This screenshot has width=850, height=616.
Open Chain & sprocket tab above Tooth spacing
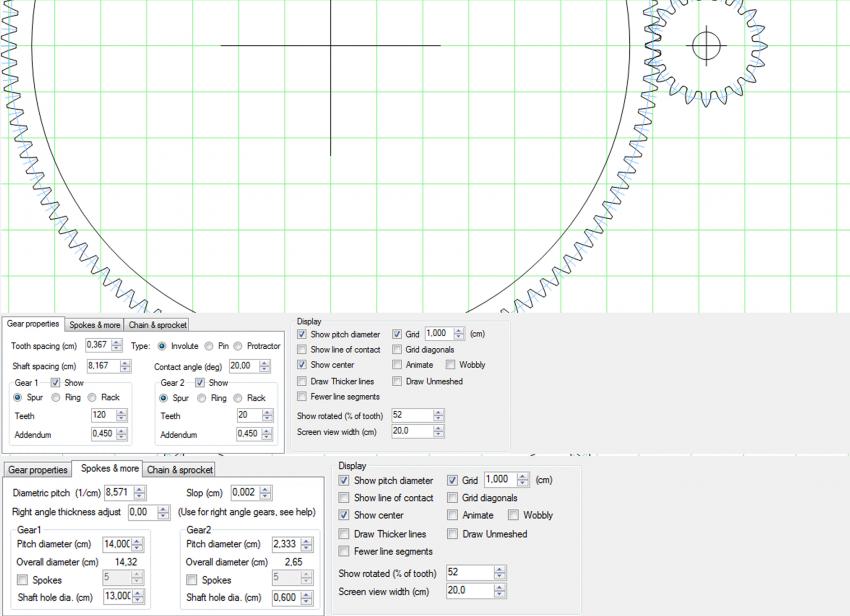point(157,325)
